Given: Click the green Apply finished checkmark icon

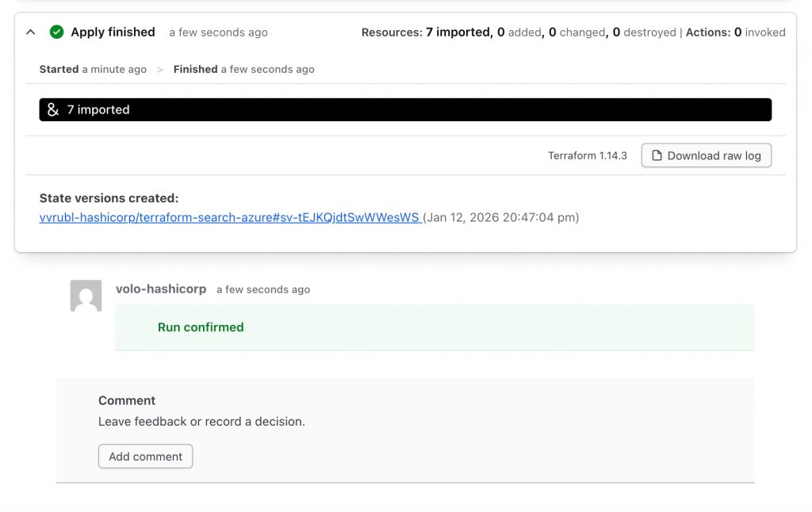Looking at the screenshot, I should [x=56, y=32].
